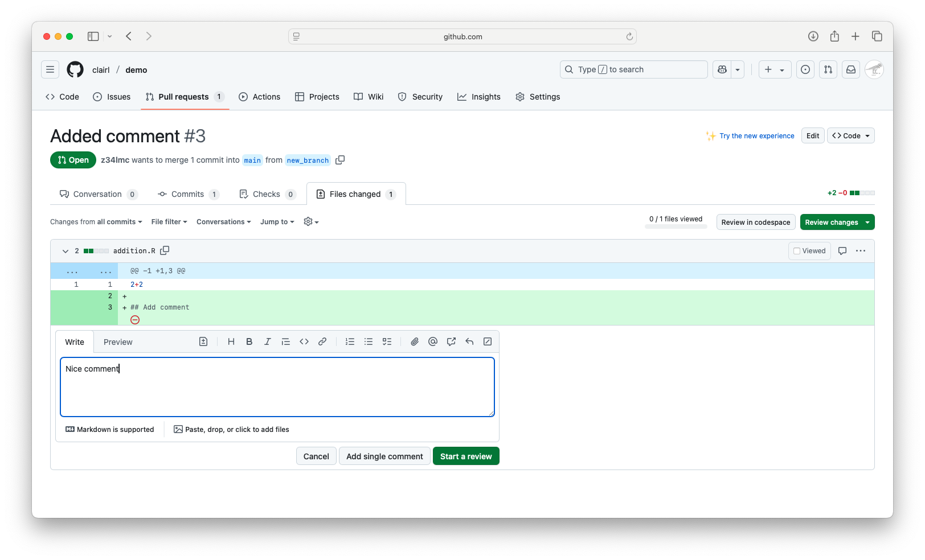Collapse the addition.R file diff

tap(66, 251)
